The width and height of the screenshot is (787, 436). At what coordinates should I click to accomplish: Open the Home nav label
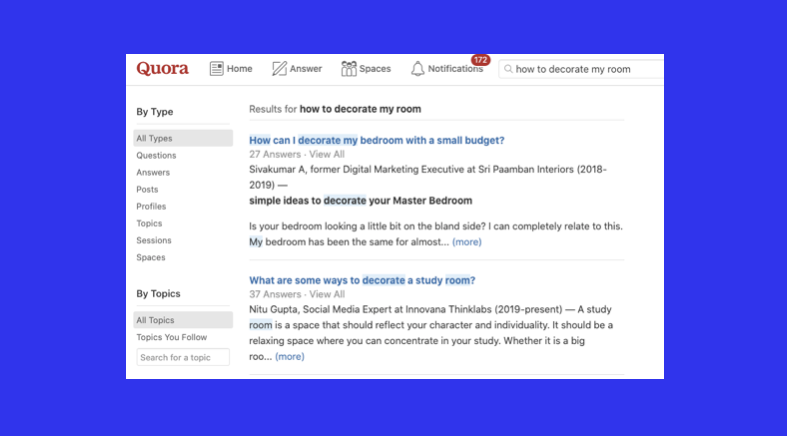239,69
